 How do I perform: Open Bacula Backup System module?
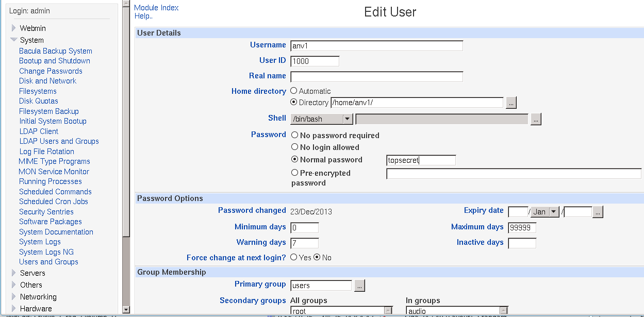(x=56, y=51)
